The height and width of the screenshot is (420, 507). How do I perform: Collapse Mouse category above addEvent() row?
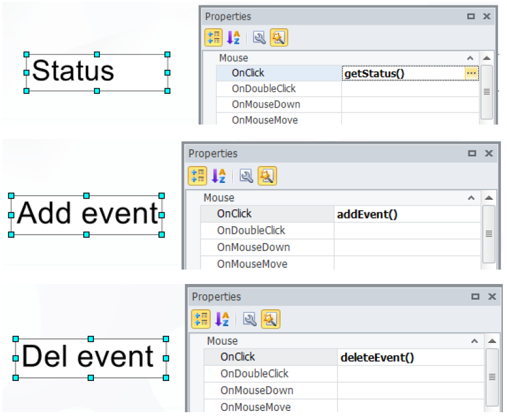click(471, 198)
